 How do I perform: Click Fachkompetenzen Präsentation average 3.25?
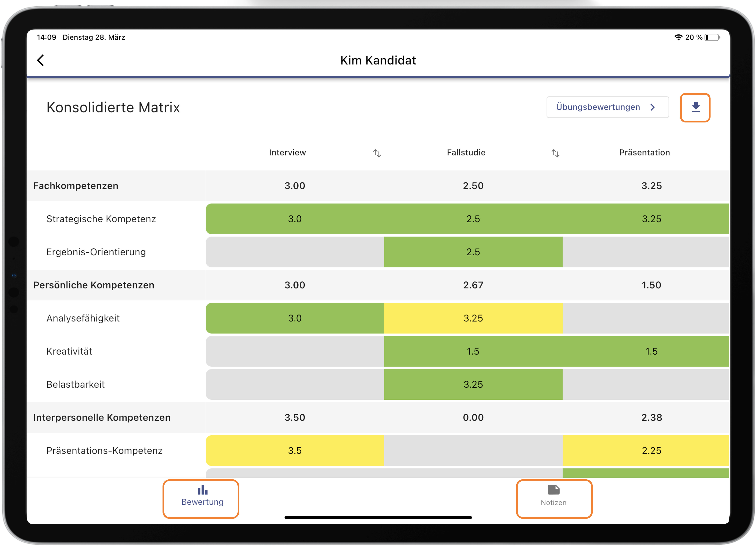tap(651, 186)
